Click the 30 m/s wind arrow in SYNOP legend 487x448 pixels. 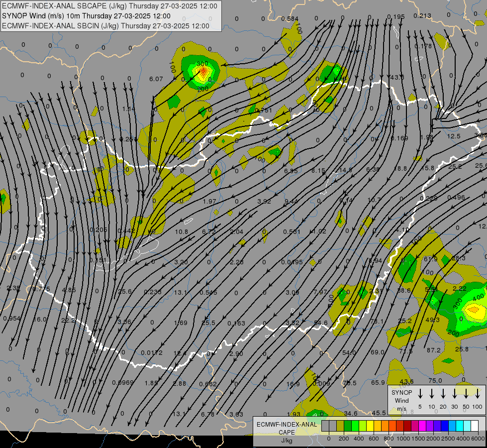pyautogui.click(x=454, y=393)
